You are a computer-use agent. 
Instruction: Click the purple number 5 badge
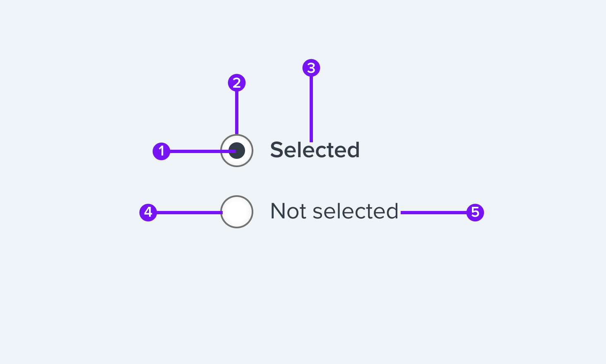click(x=475, y=212)
